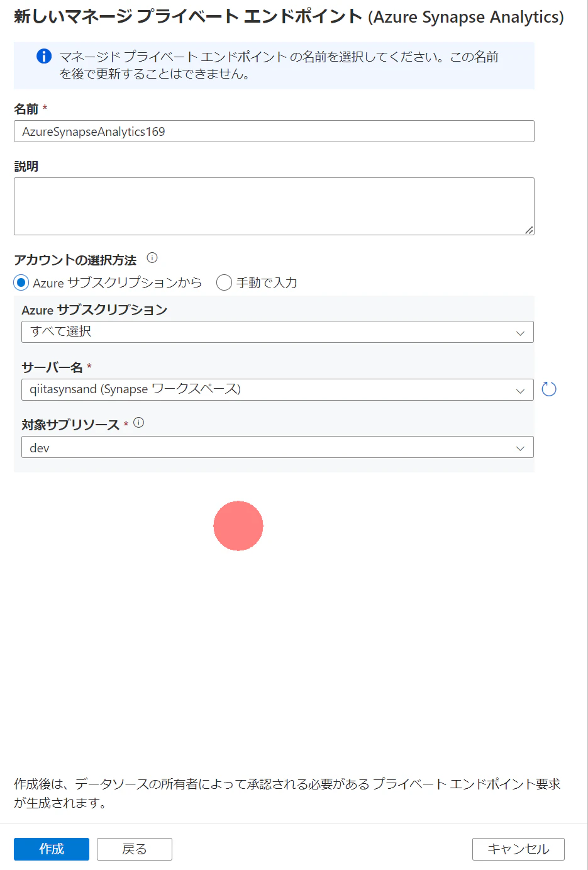Click the 作成 button to create the endpoint
Viewport: 588px width, 870px height.
point(51,849)
